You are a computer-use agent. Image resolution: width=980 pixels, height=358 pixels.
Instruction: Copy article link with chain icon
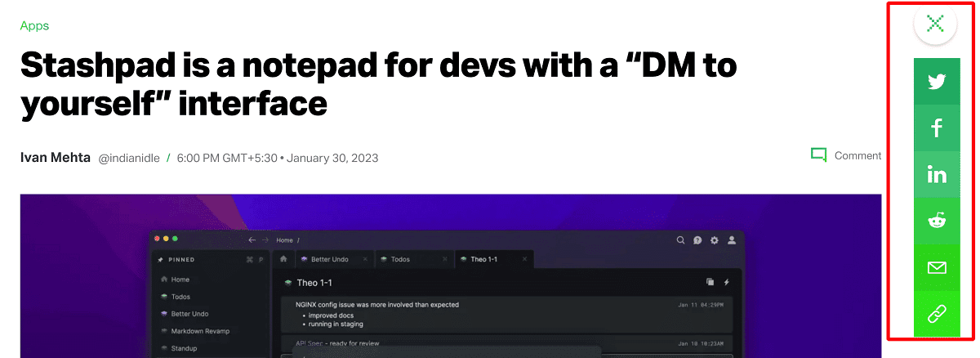(x=936, y=314)
